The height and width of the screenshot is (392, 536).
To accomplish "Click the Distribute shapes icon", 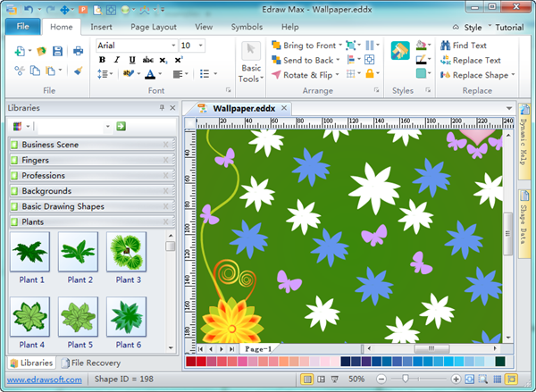I will point(370,46).
